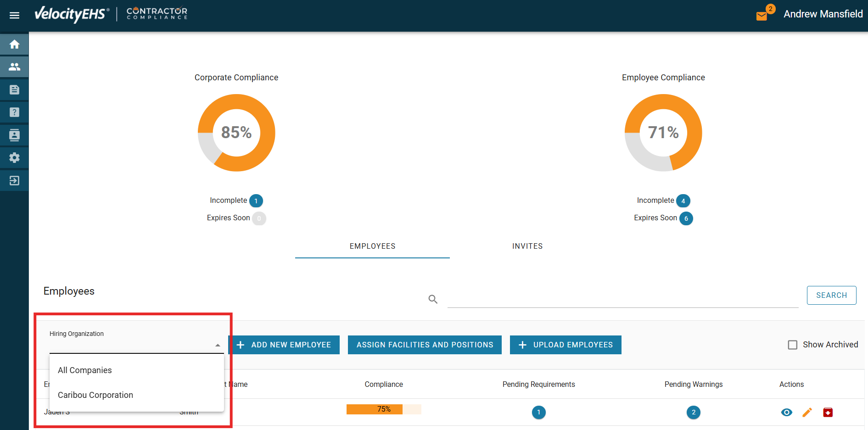Edit employee with orange pencil icon

[x=807, y=412]
